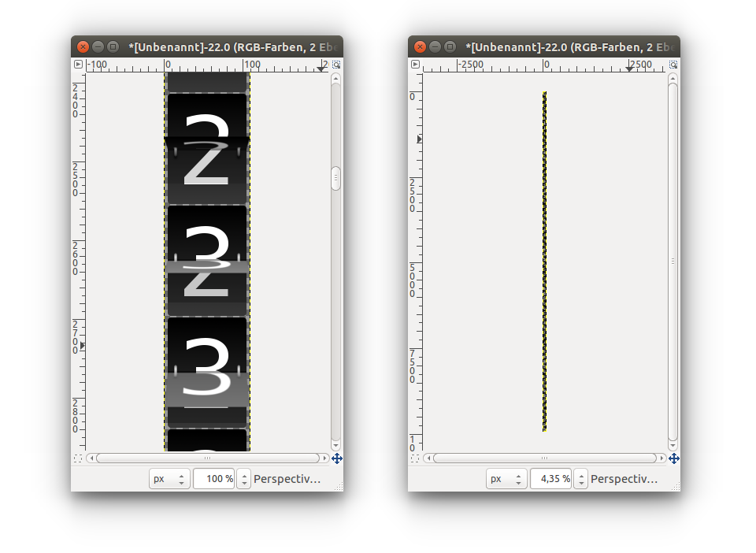
Task: Close the left Unbenannt window
Action: 83,46
